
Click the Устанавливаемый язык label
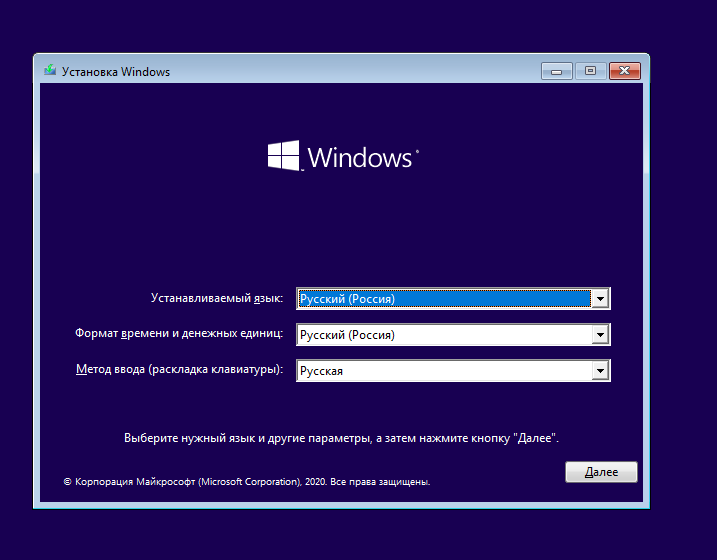tap(217, 298)
